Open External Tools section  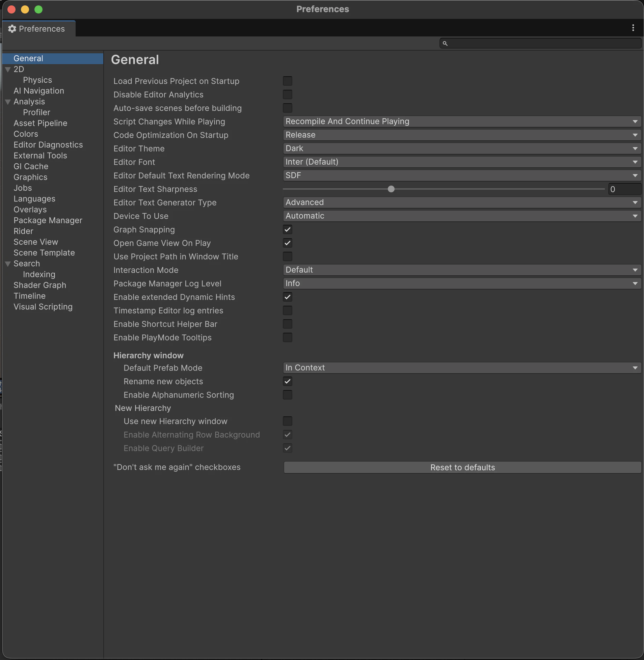click(x=40, y=156)
